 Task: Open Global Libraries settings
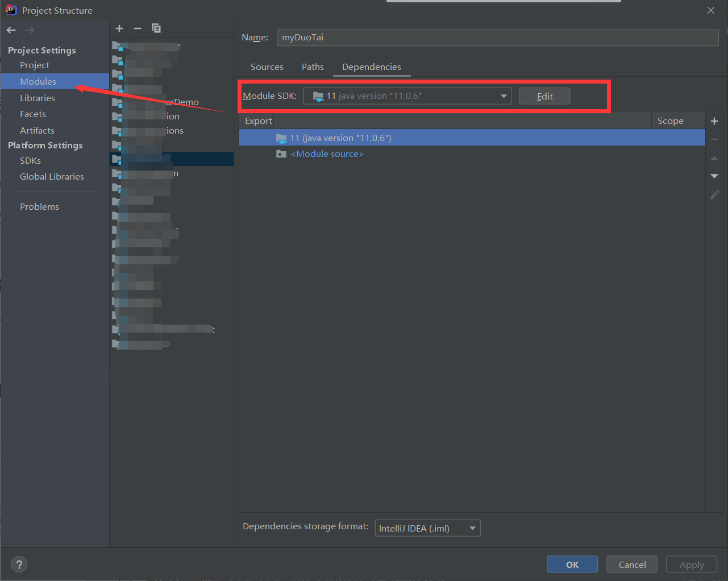(x=52, y=177)
